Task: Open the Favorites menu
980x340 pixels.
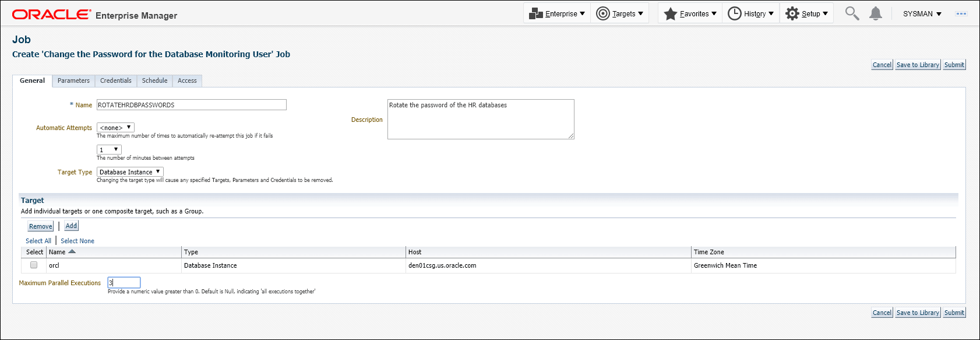Action: [690, 13]
